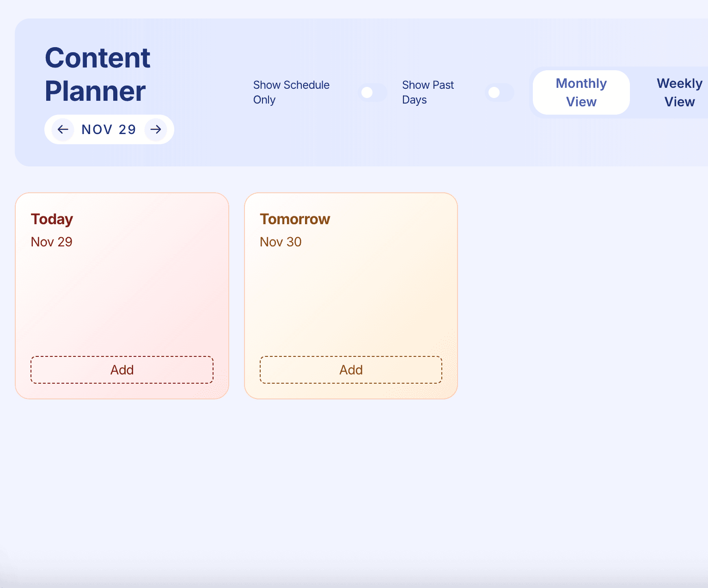The width and height of the screenshot is (708, 588).
Task: Advance to next day with right arrow
Action: pos(156,129)
